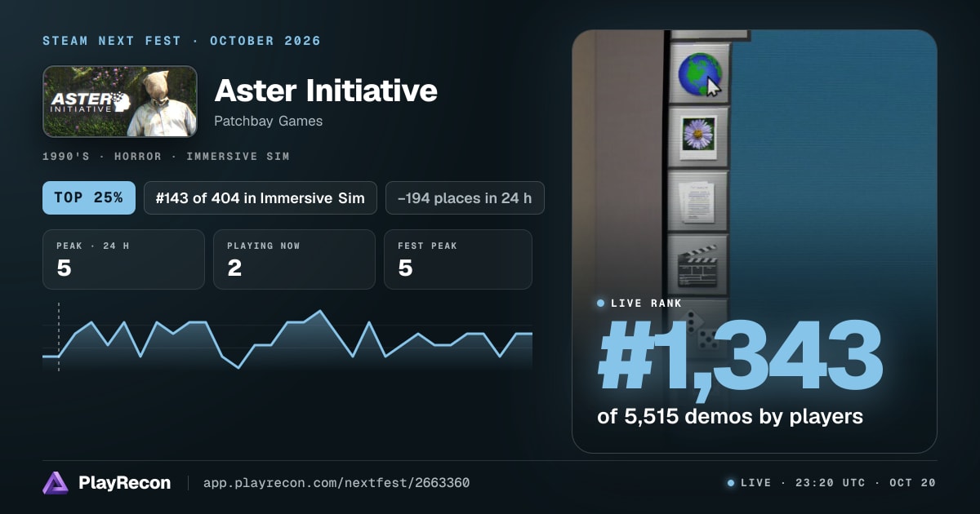Open the Aster Initiative game thumbnail

(119, 101)
